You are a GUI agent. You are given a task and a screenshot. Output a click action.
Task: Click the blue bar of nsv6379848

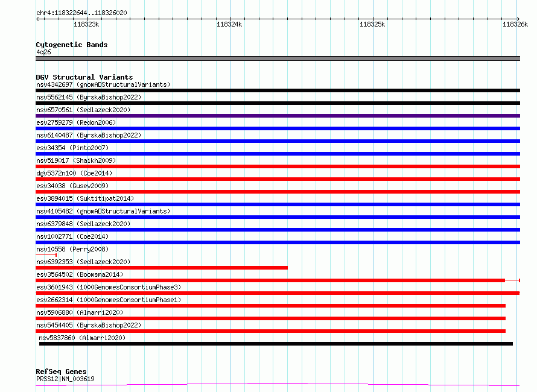point(278,230)
